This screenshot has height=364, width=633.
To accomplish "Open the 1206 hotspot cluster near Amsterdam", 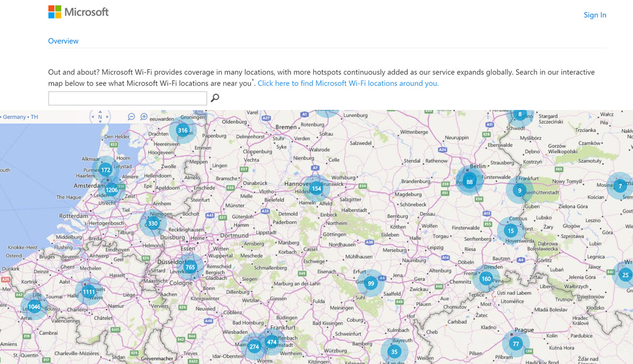I will tap(111, 190).
